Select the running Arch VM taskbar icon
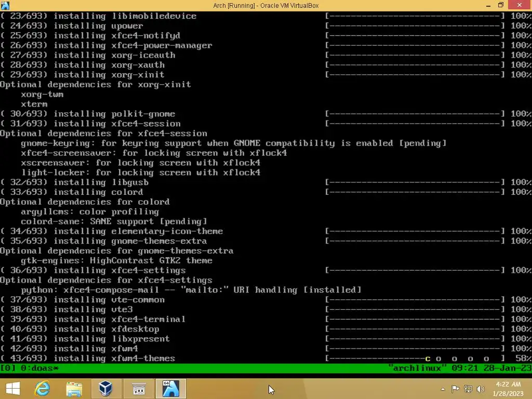 click(x=170, y=389)
